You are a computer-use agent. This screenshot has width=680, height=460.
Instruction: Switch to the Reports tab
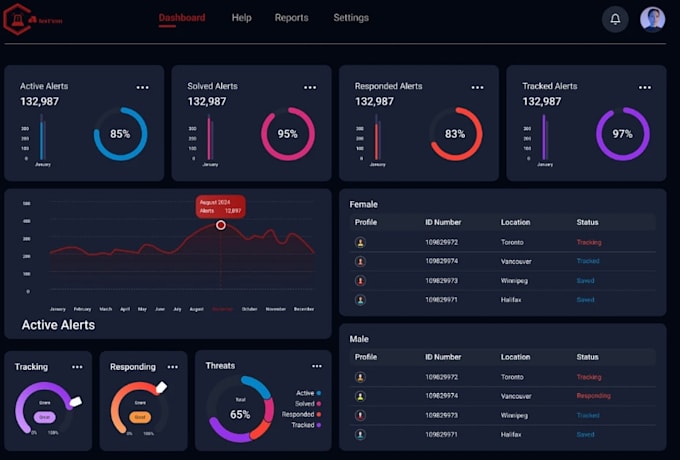tap(291, 18)
